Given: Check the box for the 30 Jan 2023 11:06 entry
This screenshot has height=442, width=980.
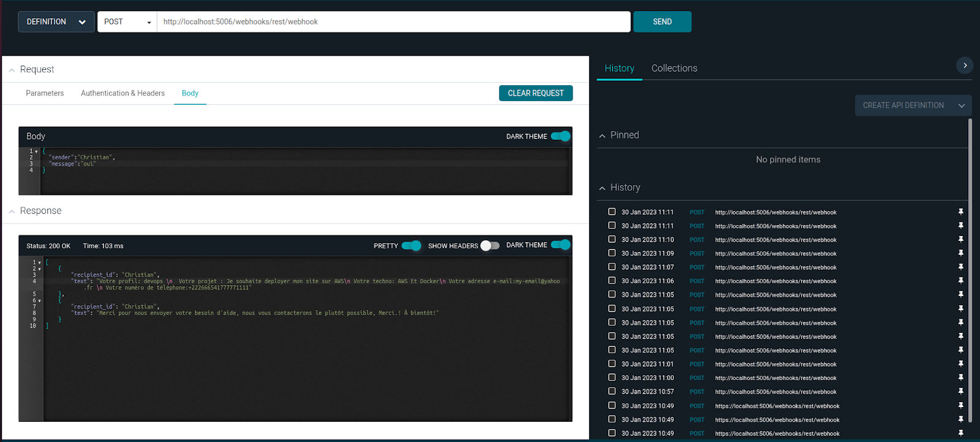Looking at the screenshot, I should (x=612, y=280).
